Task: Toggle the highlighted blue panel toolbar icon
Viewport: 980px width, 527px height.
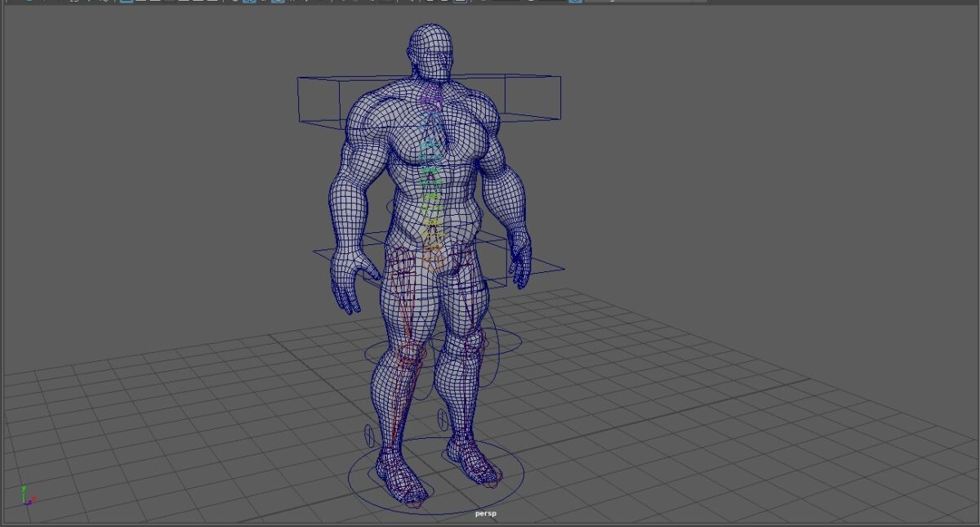Action: [127, 1]
